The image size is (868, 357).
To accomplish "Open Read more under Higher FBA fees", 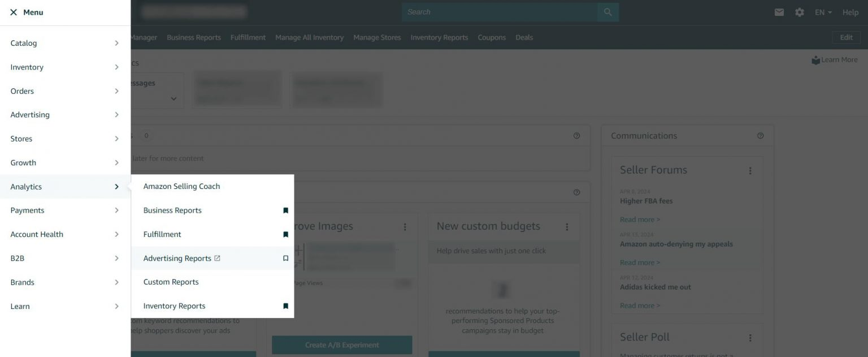I will tap(640, 220).
